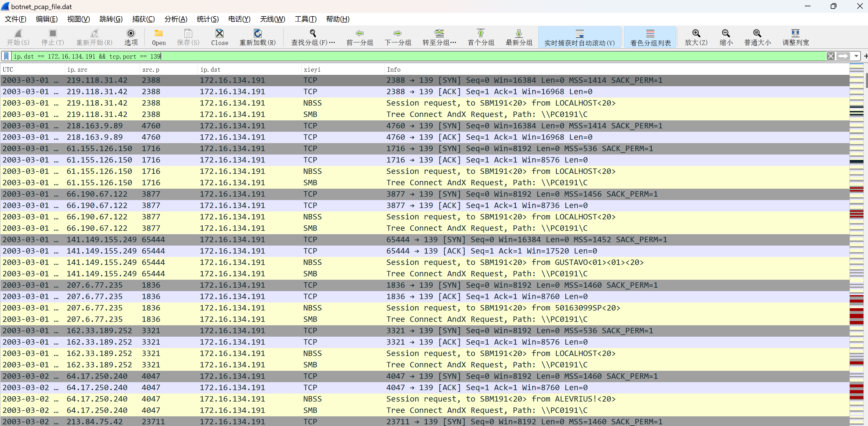This screenshot has width=868, height=426.
Task: Sort by src.p column header
Action: (x=169, y=69)
